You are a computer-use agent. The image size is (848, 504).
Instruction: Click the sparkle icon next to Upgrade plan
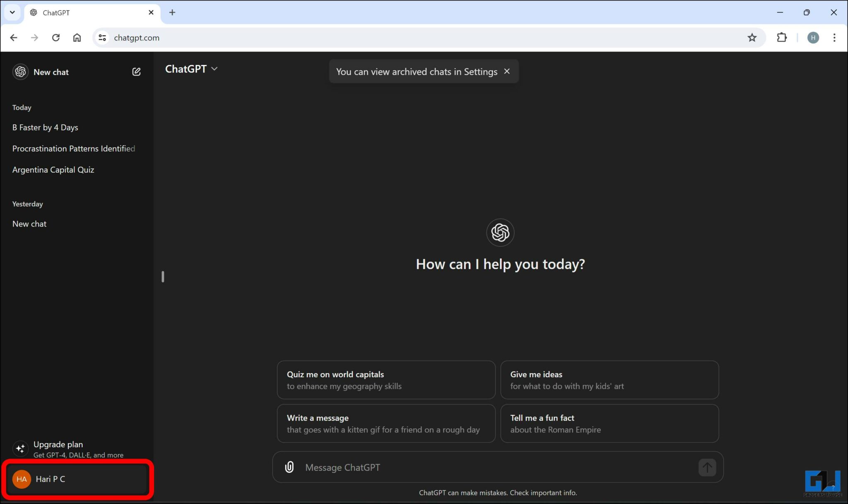(x=20, y=449)
